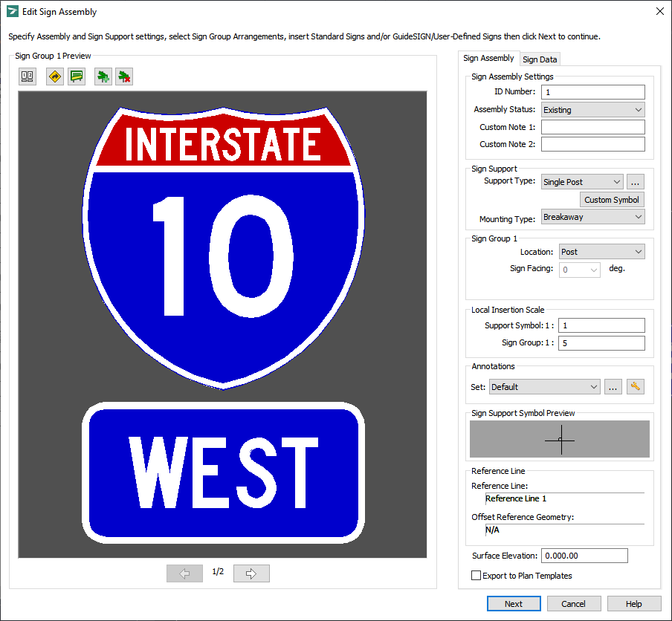Click the Reference Line 1 value
672x621 pixels.
(516, 498)
